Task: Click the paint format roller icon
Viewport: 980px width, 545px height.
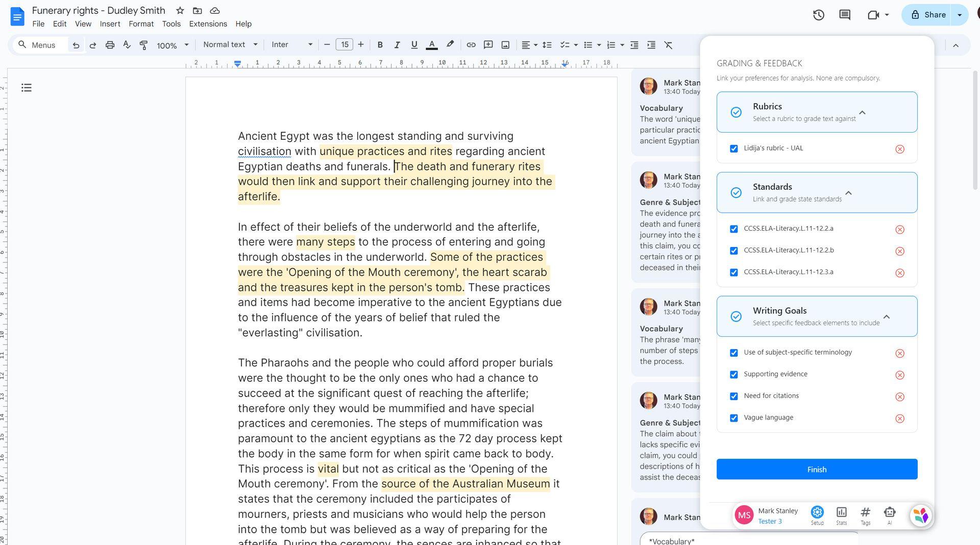Action: point(143,45)
